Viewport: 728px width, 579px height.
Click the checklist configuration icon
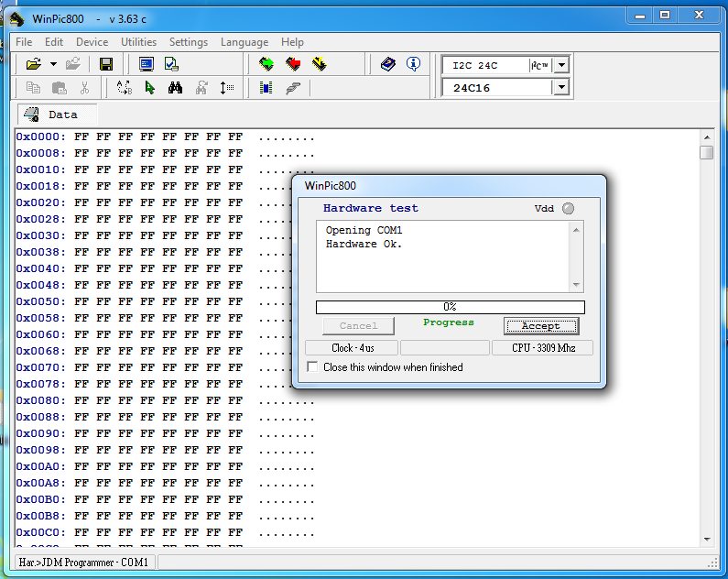pos(171,64)
